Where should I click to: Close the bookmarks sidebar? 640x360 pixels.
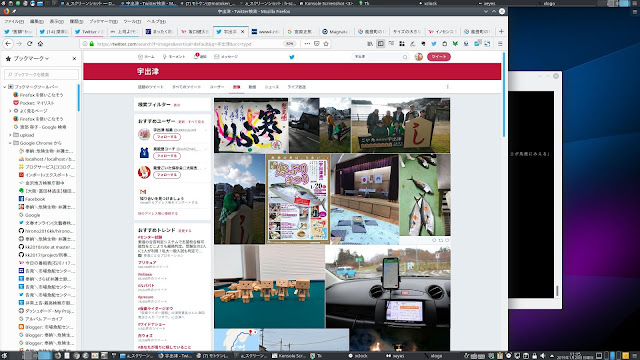coord(74,59)
